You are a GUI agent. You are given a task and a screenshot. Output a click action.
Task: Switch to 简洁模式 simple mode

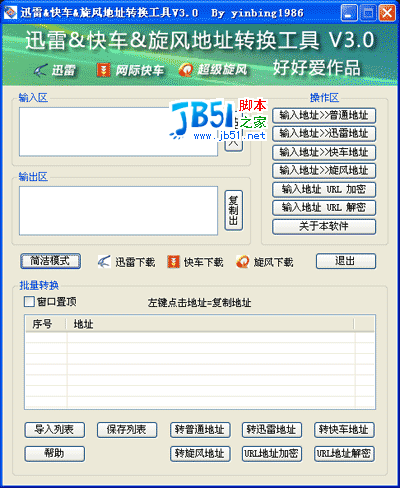click(x=50, y=261)
